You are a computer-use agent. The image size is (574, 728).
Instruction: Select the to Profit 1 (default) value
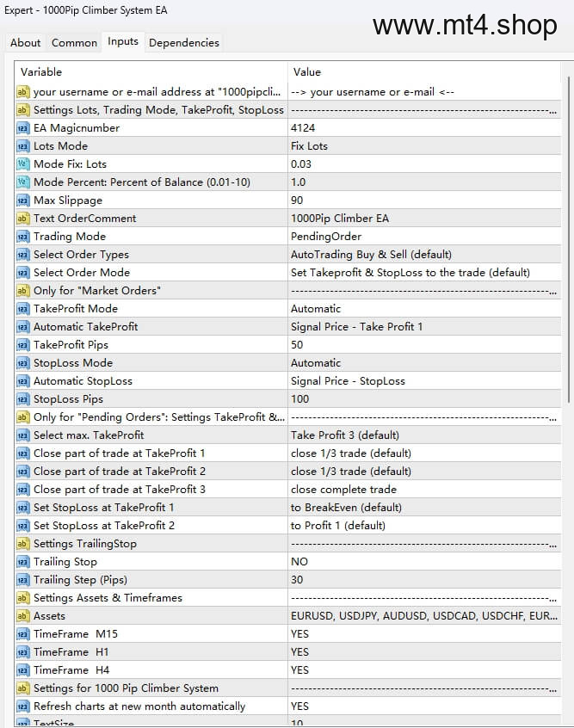pos(424,526)
